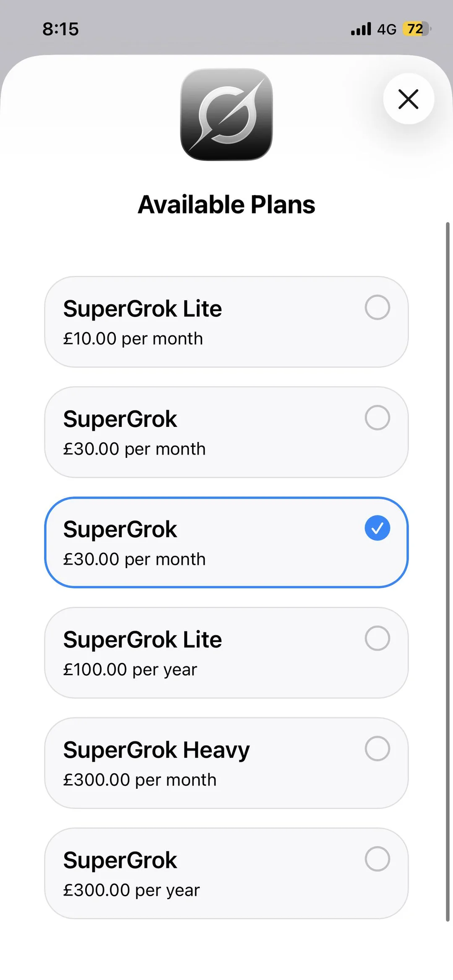Viewport: 453px width, 980px height.
Task: Close the Available Plans sheet
Action: click(x=408, y=99)
